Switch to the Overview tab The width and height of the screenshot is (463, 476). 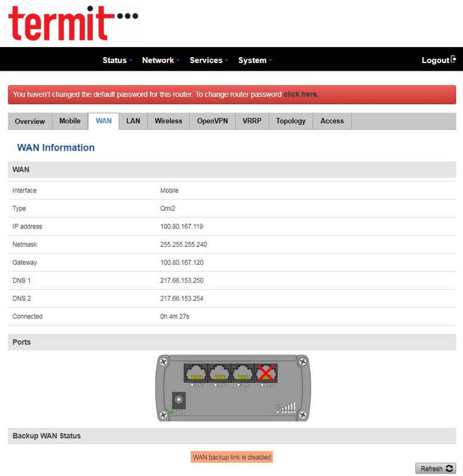(30, 121)
